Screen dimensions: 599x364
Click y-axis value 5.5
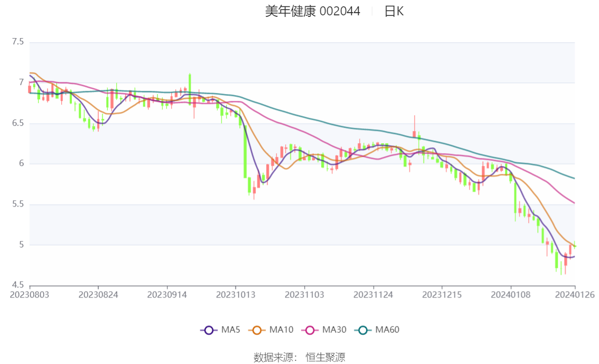(18, 204)
